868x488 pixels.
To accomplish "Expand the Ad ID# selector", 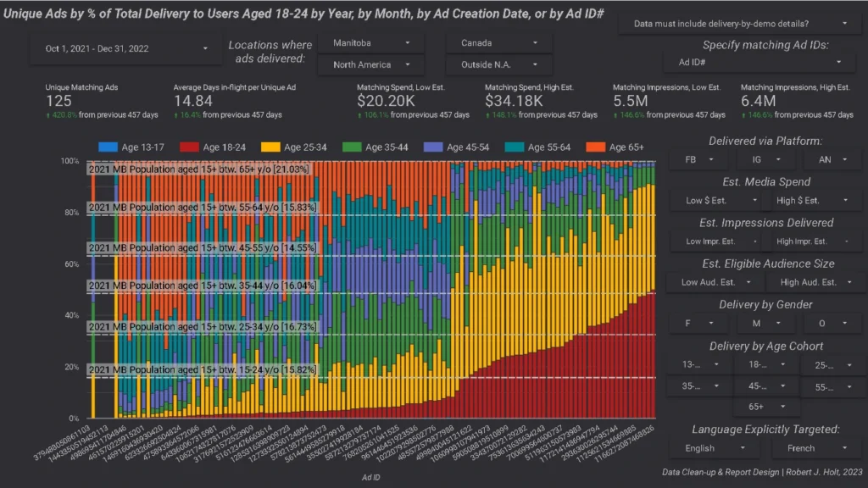I will click(759, 62).
